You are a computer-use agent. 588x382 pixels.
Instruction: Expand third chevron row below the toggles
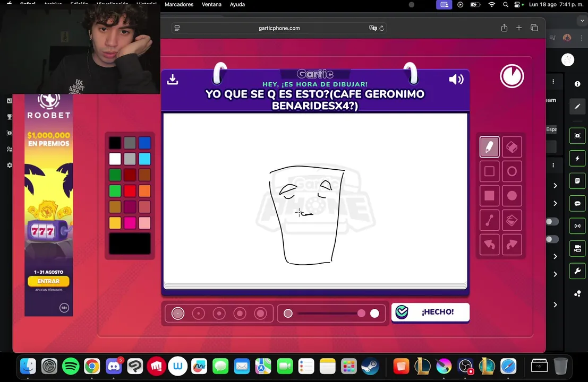pyautogui.click(x=556, y=257)
